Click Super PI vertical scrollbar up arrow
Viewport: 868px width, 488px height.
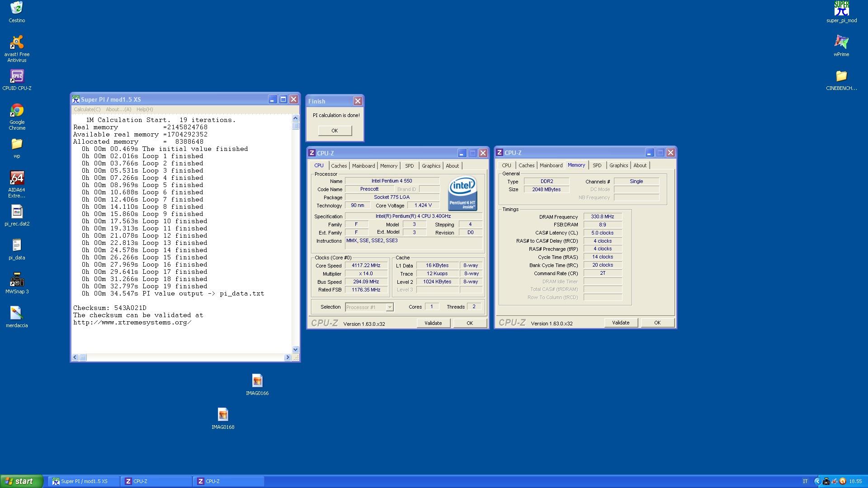[x=296, y=118]
